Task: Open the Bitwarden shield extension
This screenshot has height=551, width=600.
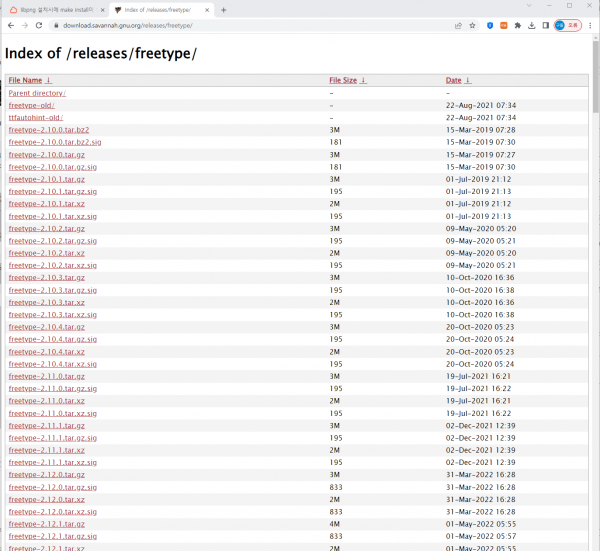Action: point(490,26)
